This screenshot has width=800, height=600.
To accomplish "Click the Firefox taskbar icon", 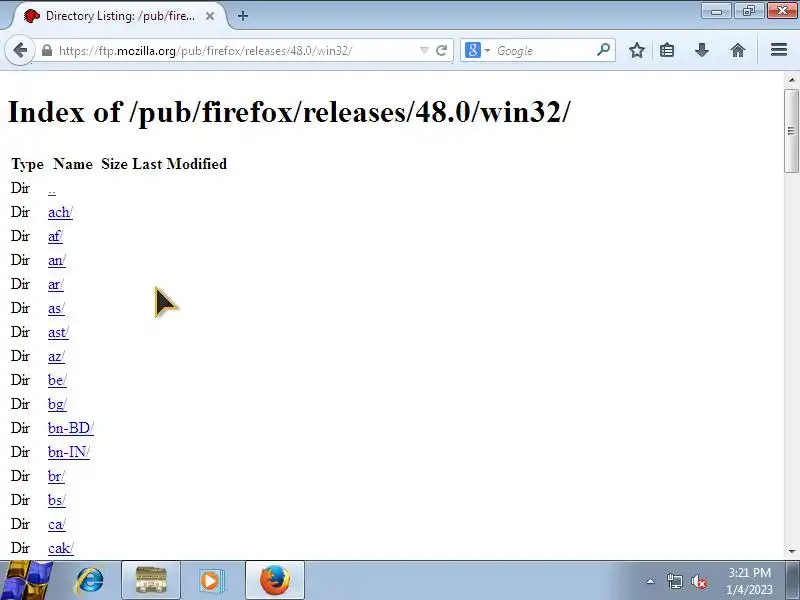I will click(274, 581).
